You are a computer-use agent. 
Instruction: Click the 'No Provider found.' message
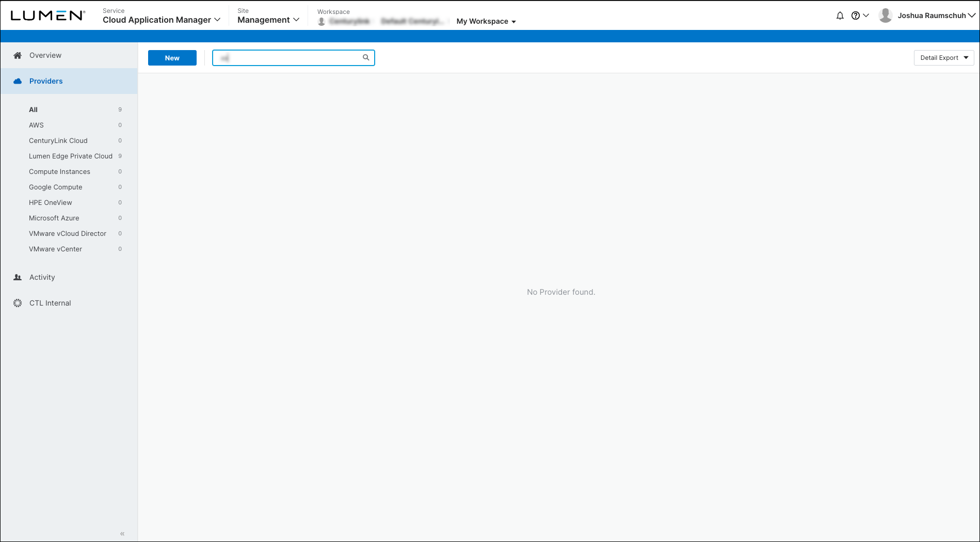tap(561, 292)
